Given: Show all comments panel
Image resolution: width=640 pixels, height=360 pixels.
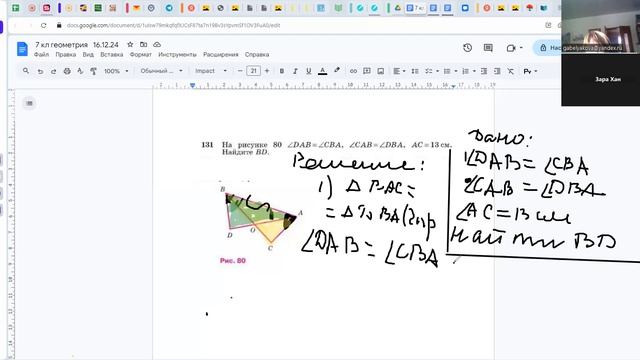Looking at the screenshot, I should coord(488,48).
